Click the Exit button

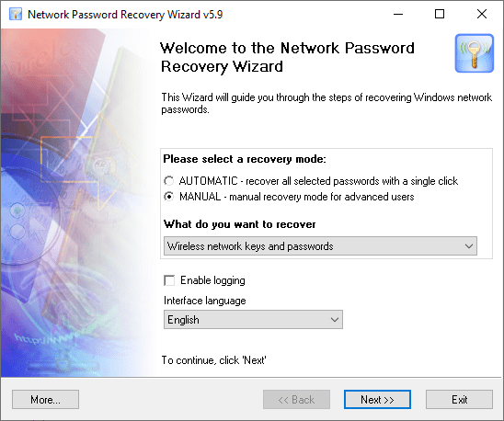coord(459,400)
